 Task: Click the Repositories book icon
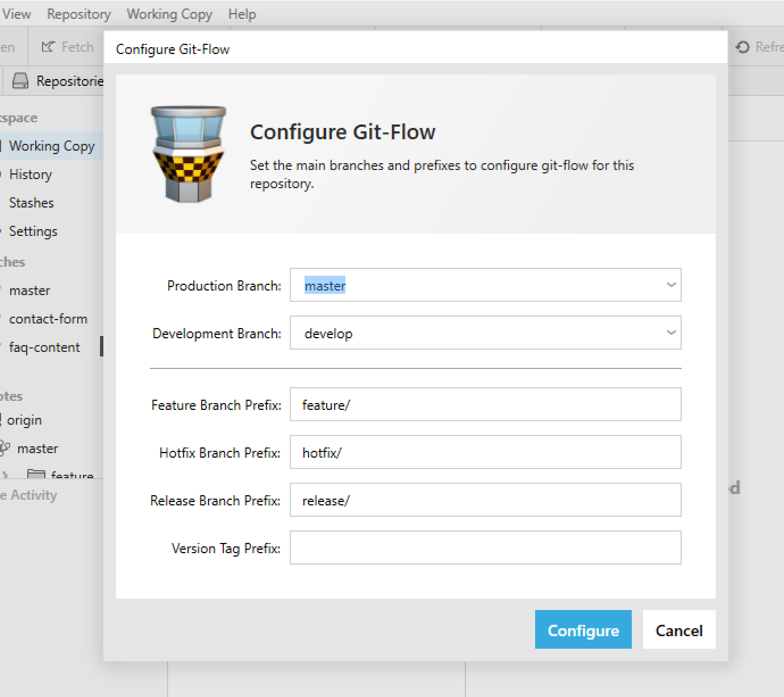pyautogui.click(x=20, y=81)
